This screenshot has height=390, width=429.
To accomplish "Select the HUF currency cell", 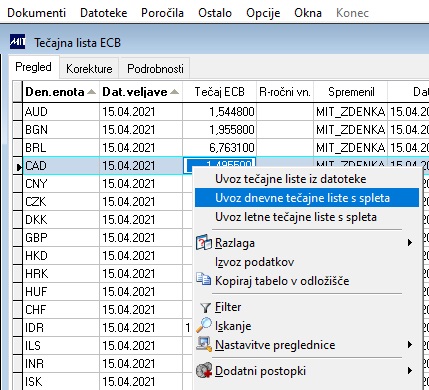I will tap(61, 292).
